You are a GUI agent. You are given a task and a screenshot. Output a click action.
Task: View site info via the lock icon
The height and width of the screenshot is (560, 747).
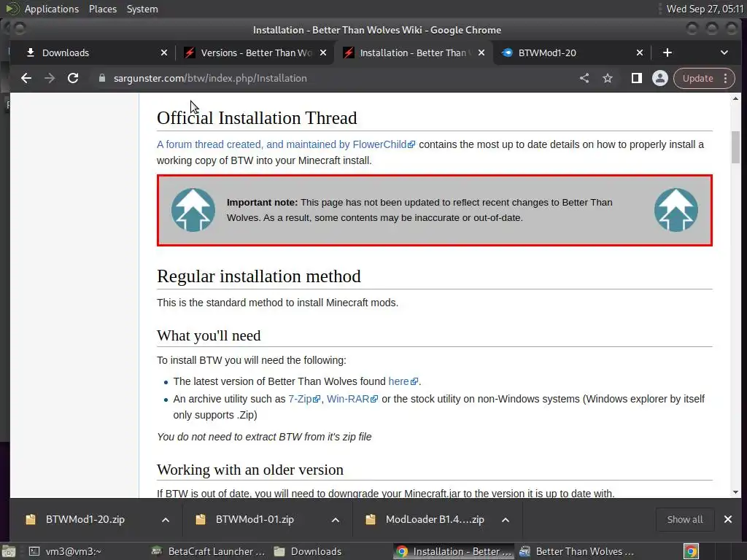102,78
